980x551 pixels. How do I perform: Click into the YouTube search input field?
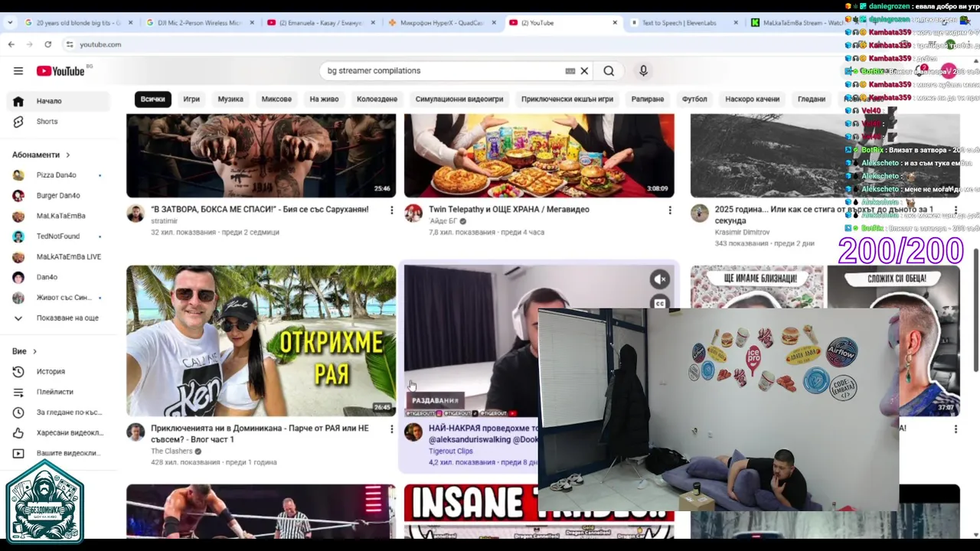coord(444,71)
